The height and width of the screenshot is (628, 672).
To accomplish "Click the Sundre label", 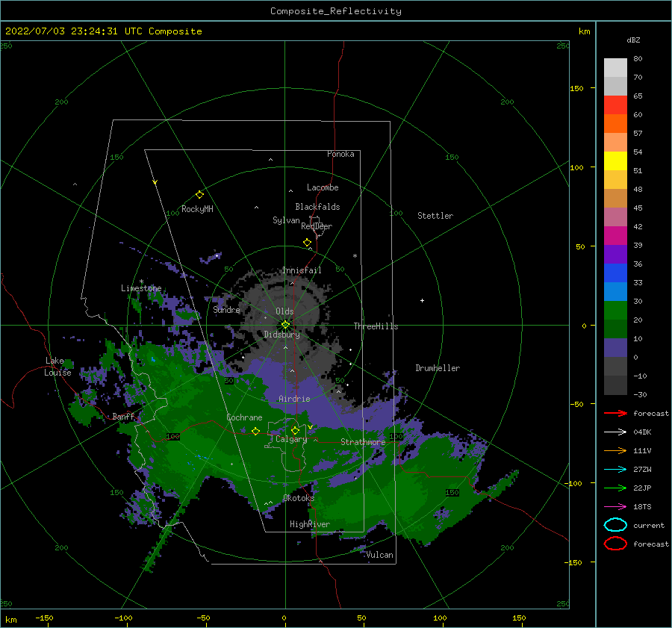I will [x=226, y=309].
